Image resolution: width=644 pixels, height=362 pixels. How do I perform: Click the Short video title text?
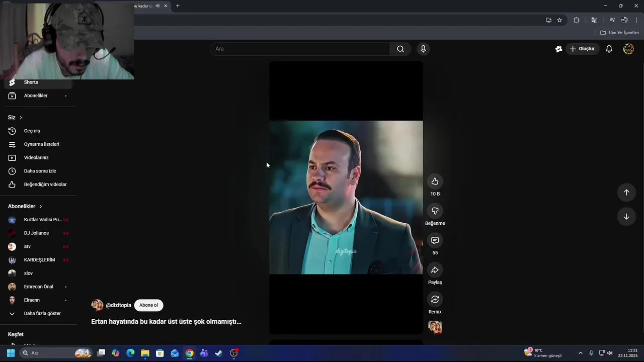166,321
